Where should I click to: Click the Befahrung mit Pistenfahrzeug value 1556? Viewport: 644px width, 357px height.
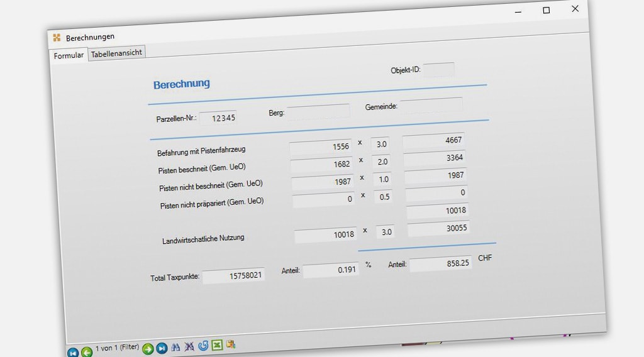pos(321,147)
